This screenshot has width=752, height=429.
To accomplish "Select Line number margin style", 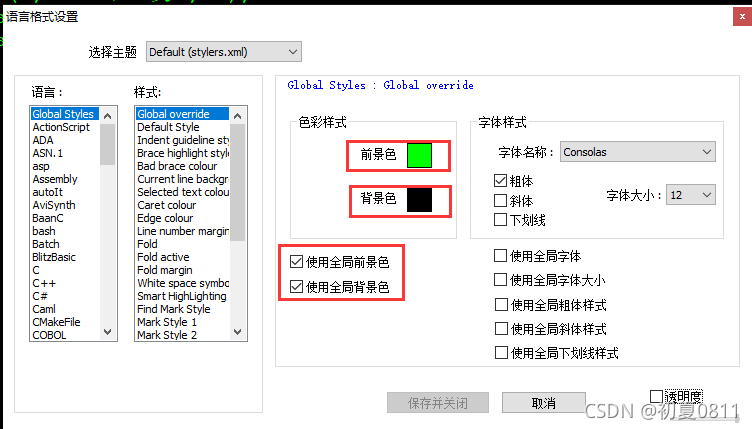I will [x=183, y=231].
